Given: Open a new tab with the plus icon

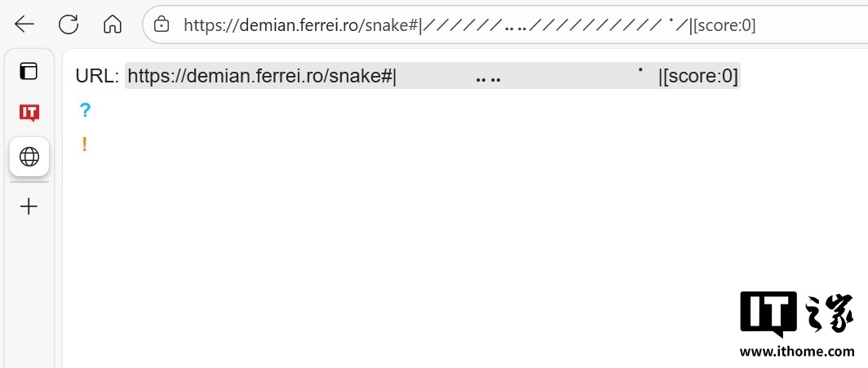Looking at the screenshot, I should click(x=29, y=206).
